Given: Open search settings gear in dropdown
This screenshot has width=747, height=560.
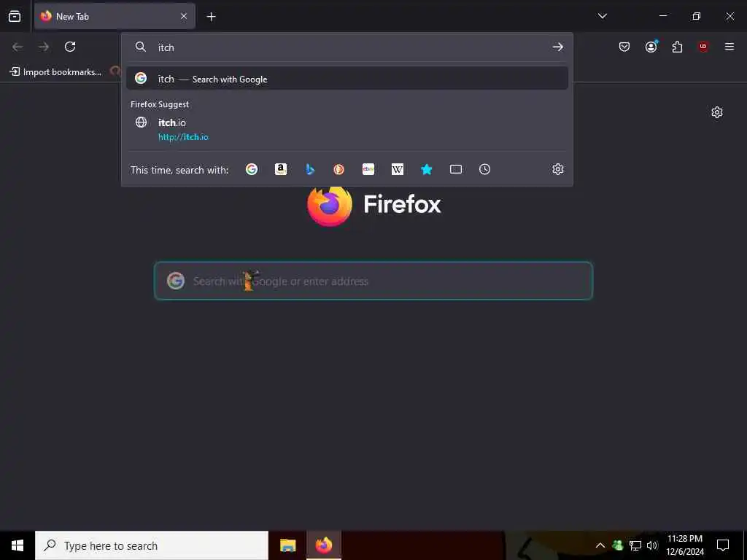Looking at the screenshot, I should tap(558, 169).
